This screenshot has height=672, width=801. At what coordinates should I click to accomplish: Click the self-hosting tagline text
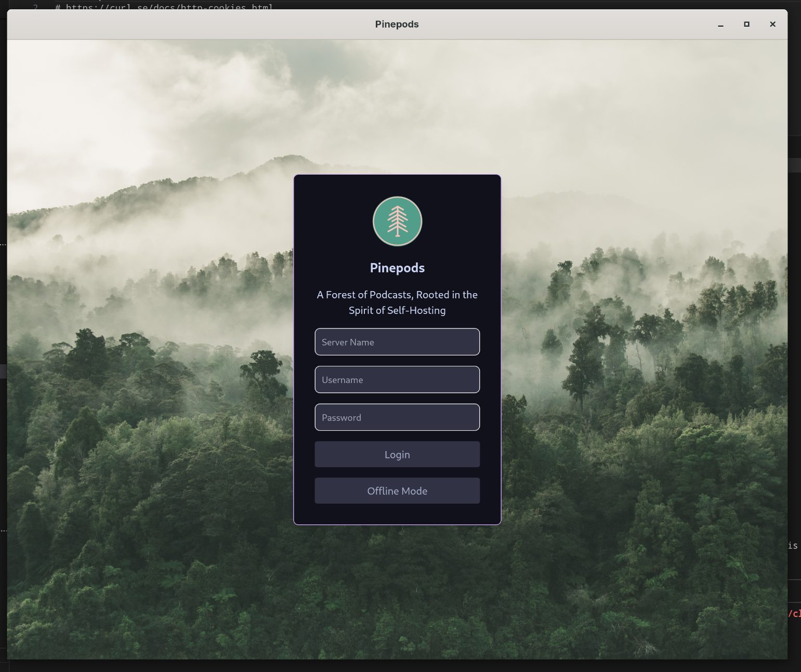(397, 302)
